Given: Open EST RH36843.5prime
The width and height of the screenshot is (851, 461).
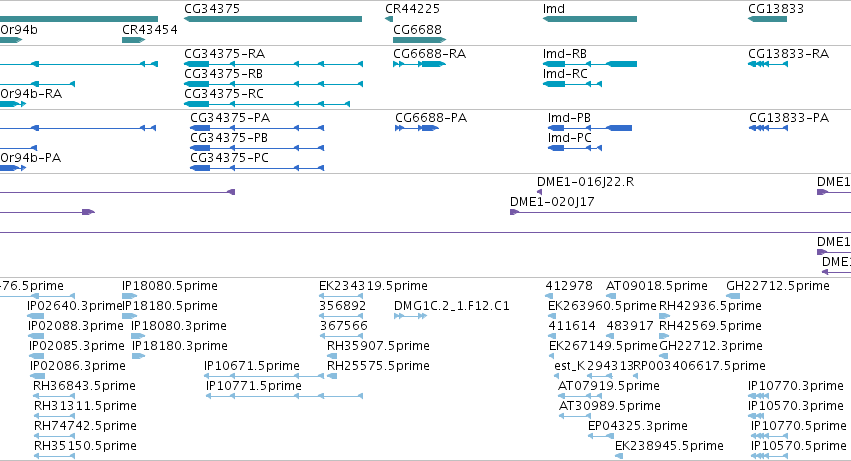Looking at the screenshot, I should pyautogui.click(x=84, y=386).
